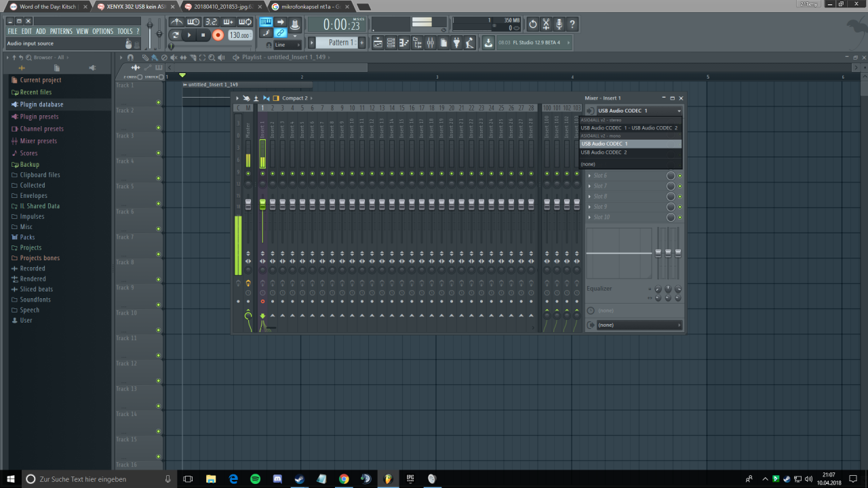Toggle the link icon in the toolbar
Viewport: 868px width, 488px height.
pyautogui.click(x=280, y=33)
